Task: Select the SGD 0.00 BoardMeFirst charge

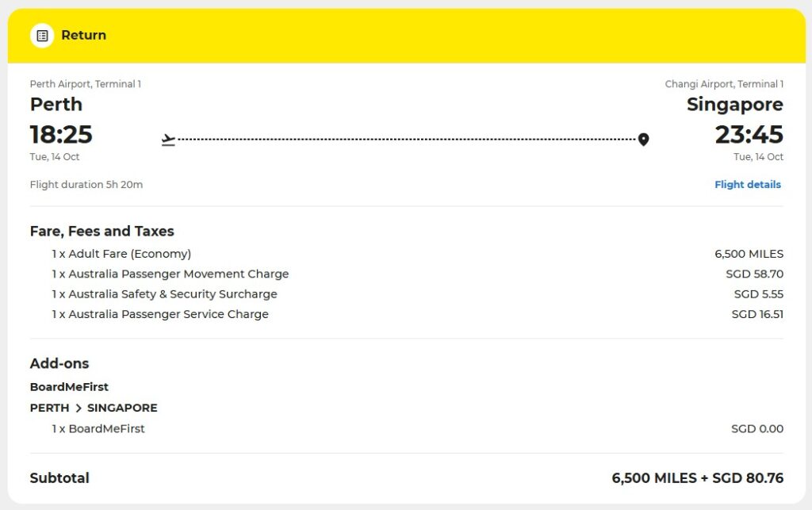Action: [x=756, y=428]
